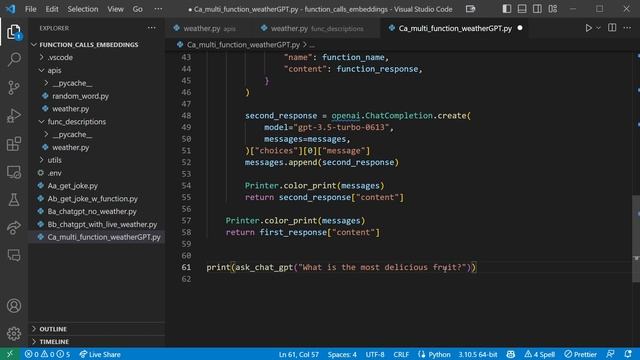This screenshot has width=640, height=360.
Task: Expand __pycache__ folder under apis
Action: point(72,83)
